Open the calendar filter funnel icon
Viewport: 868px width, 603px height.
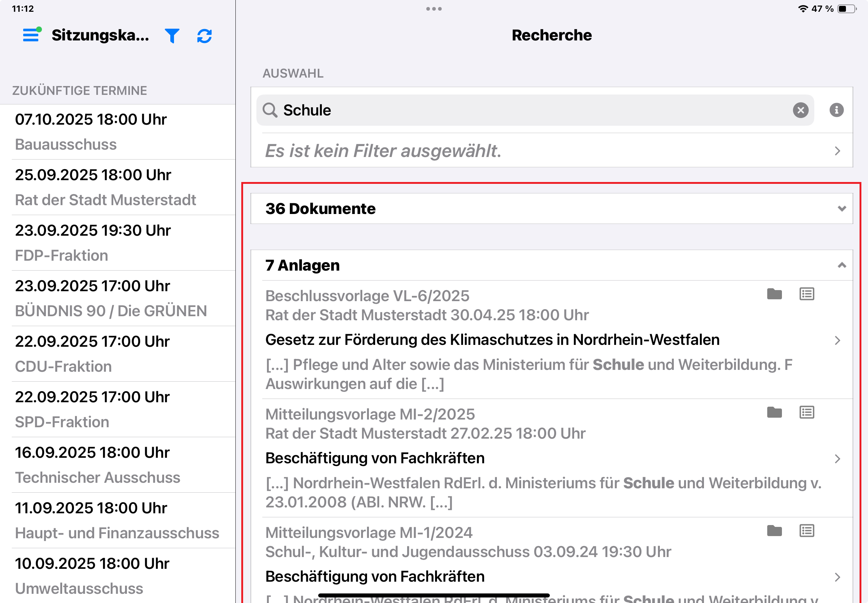pyautogui.click(x=172, y=36)
